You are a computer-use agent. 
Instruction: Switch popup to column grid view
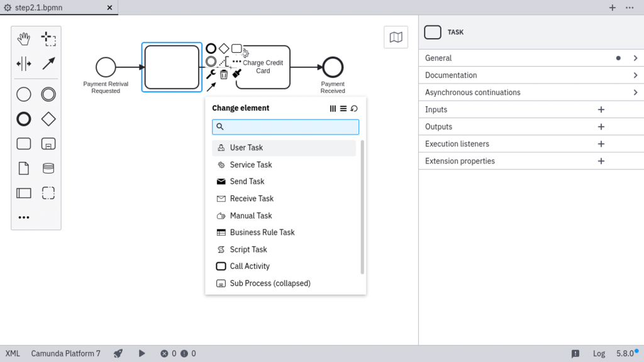coord(333,108)
